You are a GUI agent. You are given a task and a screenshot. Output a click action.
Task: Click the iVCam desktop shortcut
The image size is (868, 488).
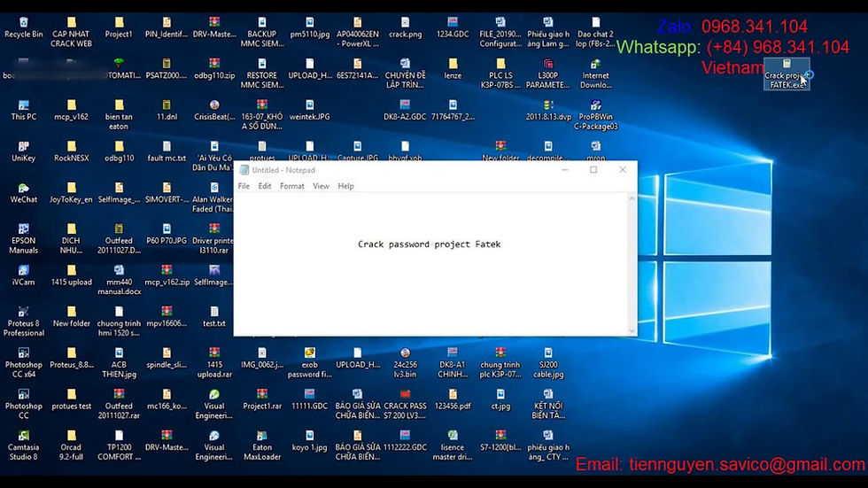pos(23,275)
